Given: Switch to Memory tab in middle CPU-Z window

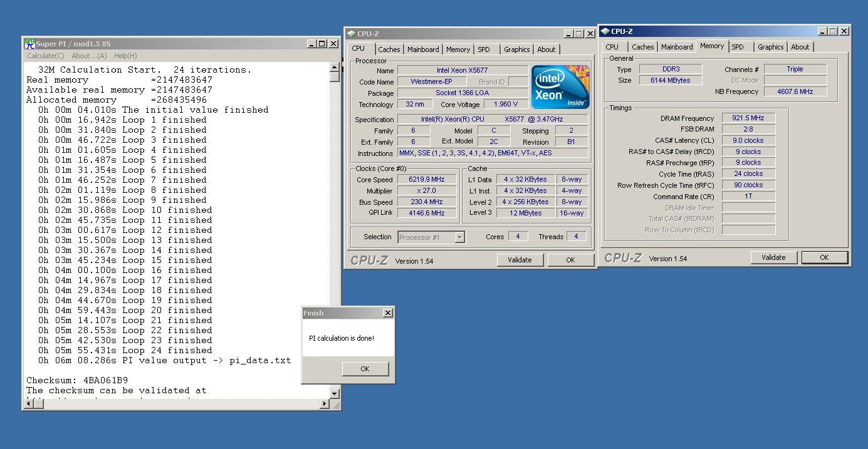Looking at the screenshot, I should 458,49.
